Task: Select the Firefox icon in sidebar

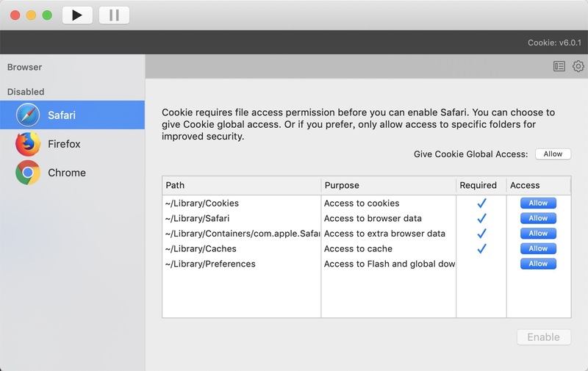Action: coord(29,144)
